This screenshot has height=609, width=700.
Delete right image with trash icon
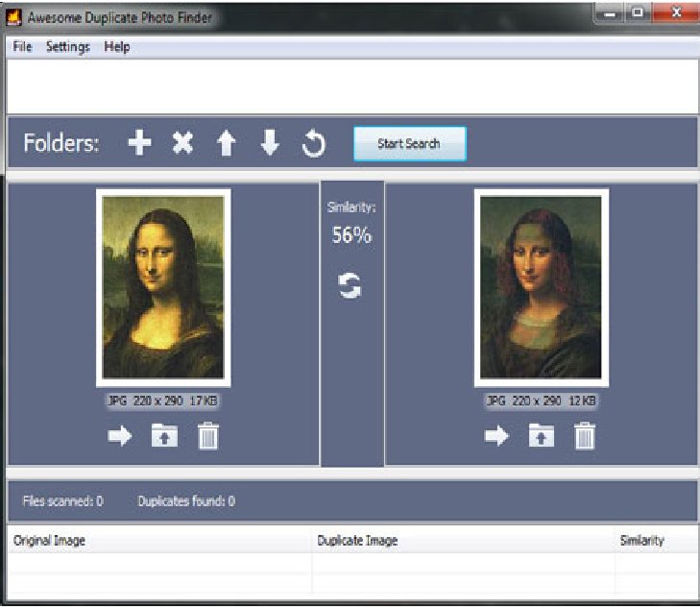(585, 437)
